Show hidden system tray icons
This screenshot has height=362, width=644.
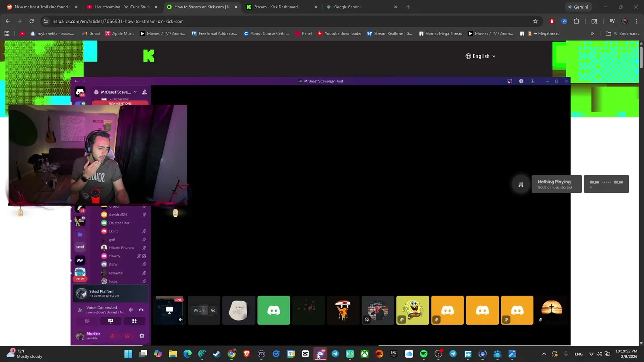(544, 354)
